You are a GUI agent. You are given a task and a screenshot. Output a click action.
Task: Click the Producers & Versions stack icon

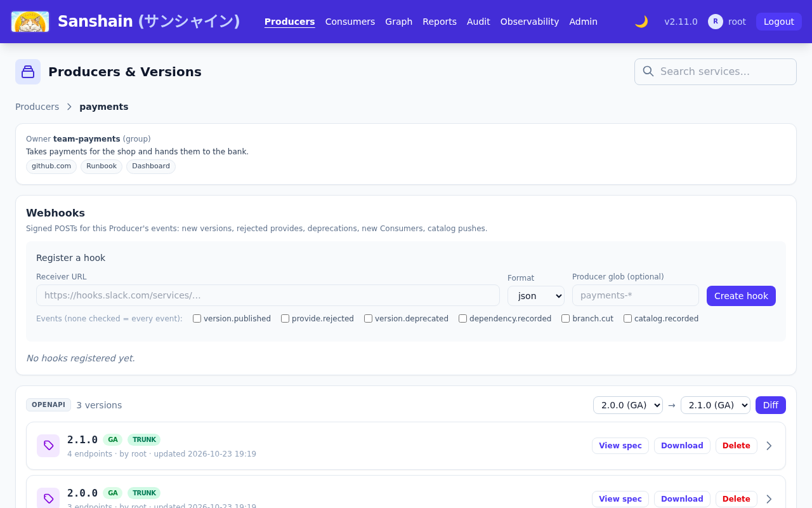point(28,72)
